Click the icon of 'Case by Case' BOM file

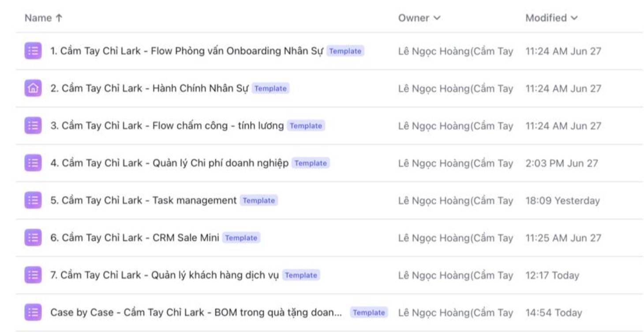point(33,313)
